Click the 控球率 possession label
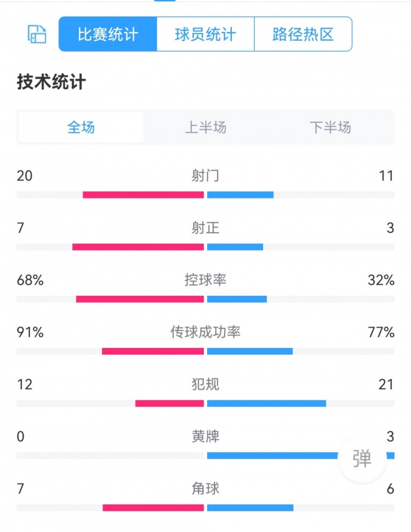 tap(206, 280)
